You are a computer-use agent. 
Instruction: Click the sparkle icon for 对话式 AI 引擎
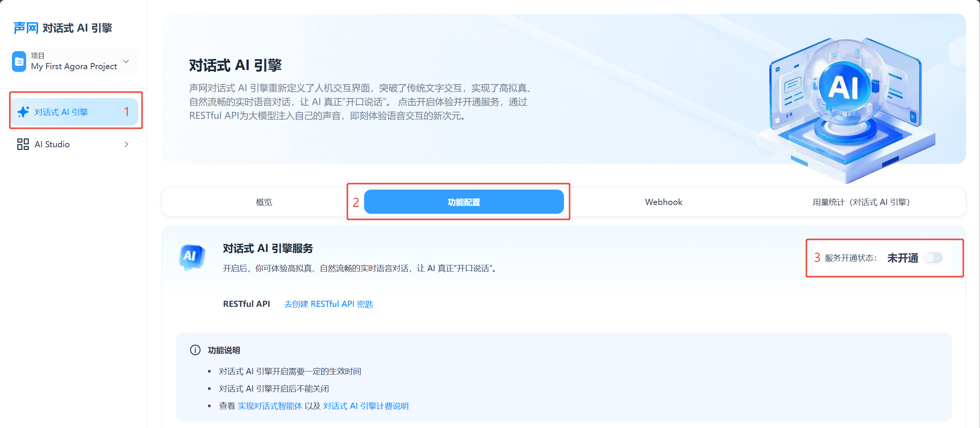(23, 112)
